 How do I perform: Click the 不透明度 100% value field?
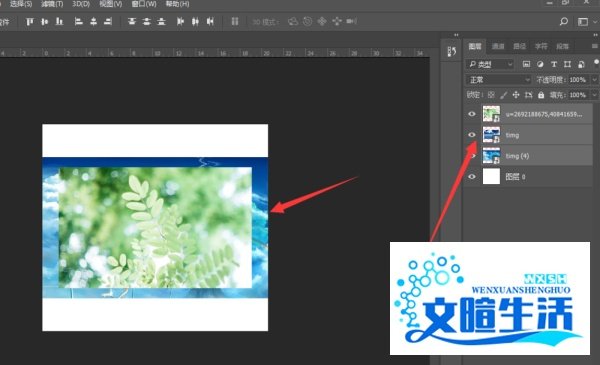[x=578, y=80]
